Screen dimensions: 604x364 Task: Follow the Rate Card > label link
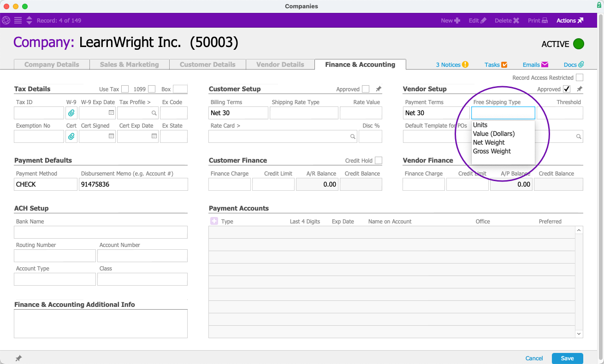(x=225, y=126)
